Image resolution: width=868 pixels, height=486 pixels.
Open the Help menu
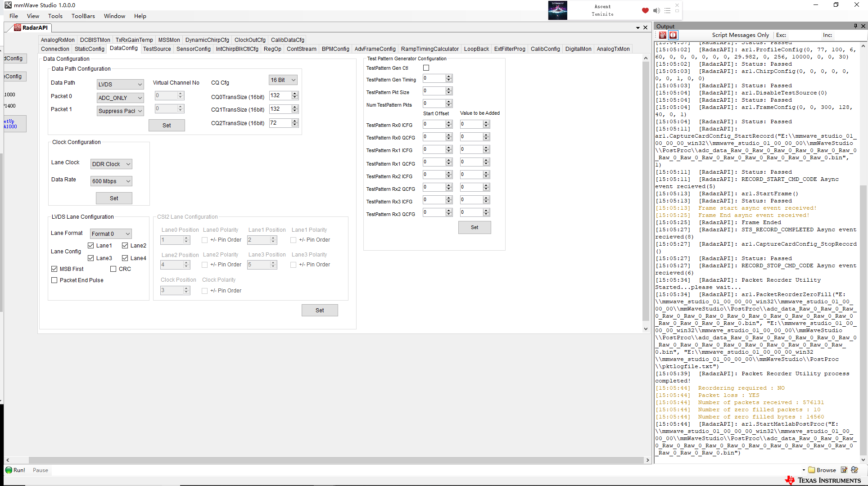tap(140, 16)
